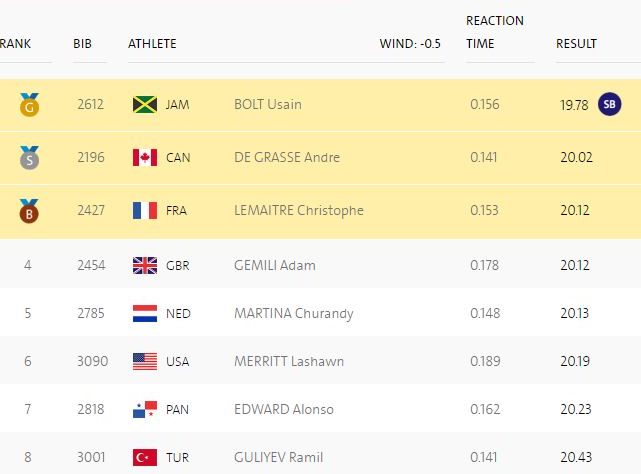641x474 pixels.
Task: Click the Canada flag icon
Action: [145, 157]
